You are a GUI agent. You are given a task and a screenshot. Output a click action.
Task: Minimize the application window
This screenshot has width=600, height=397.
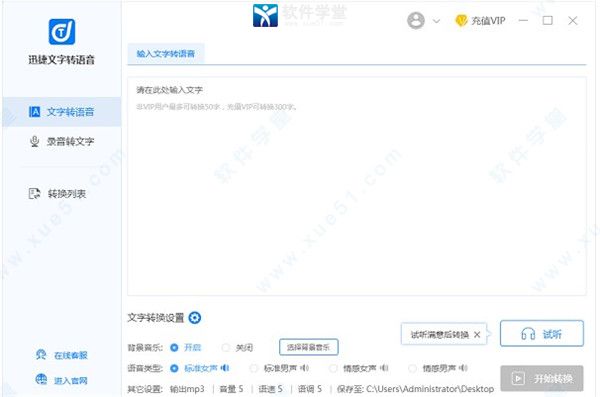[523, 20]
